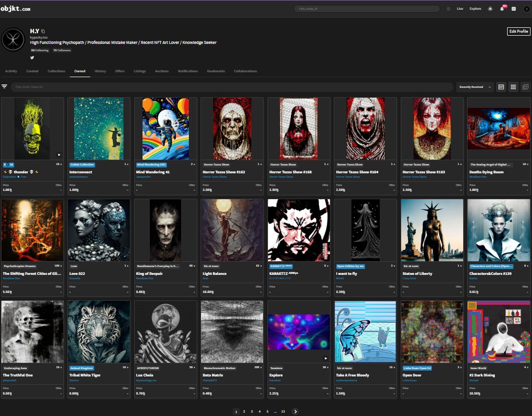Open the filter icon beside token search

[4, 86]
